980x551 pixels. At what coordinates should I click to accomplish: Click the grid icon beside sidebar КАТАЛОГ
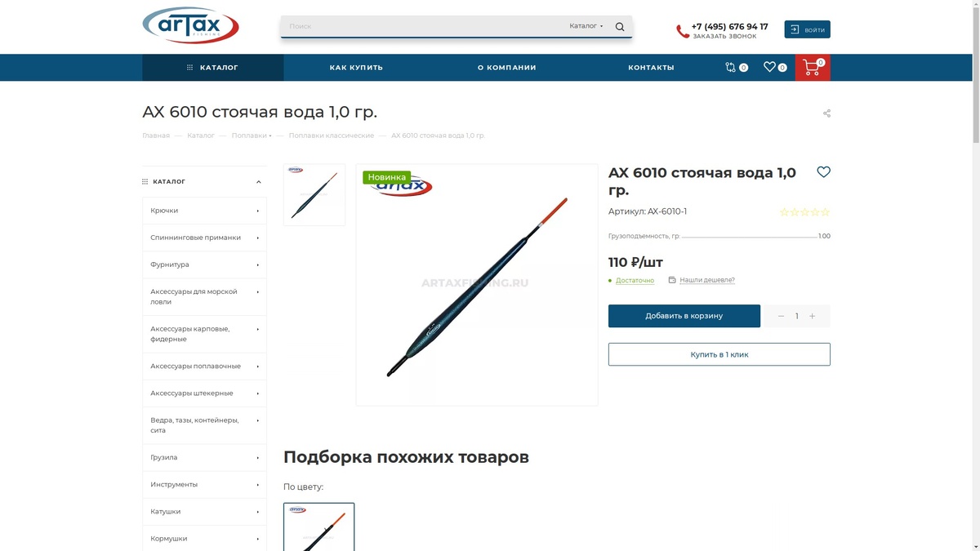coord(145,182)
